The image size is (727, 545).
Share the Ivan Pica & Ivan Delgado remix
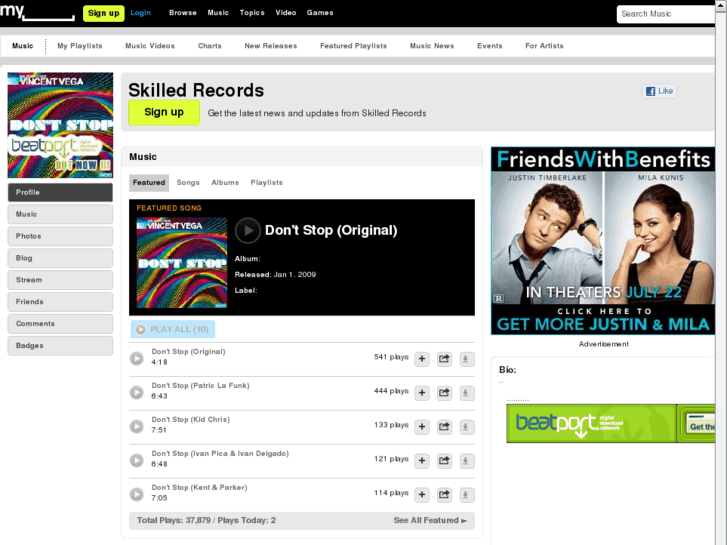444,461
